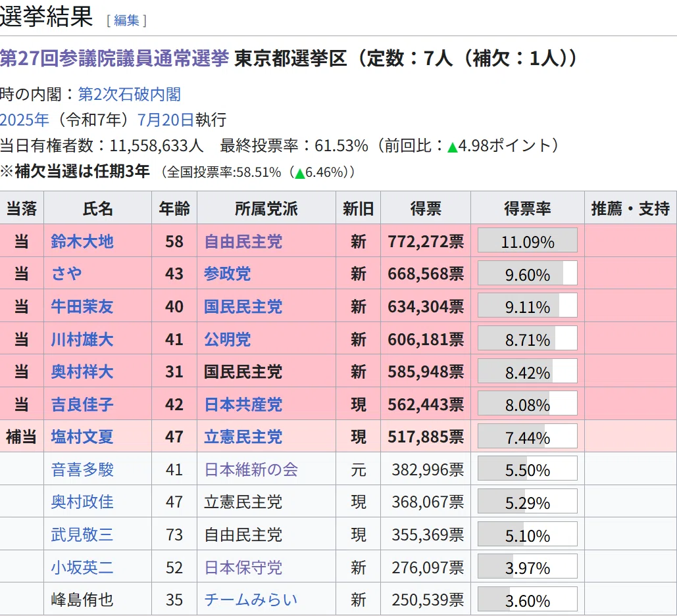Image resolution: width=677 pixels, height=616 pixels.
Task: Click the 推薦・支持 column header
Action: 630,208
